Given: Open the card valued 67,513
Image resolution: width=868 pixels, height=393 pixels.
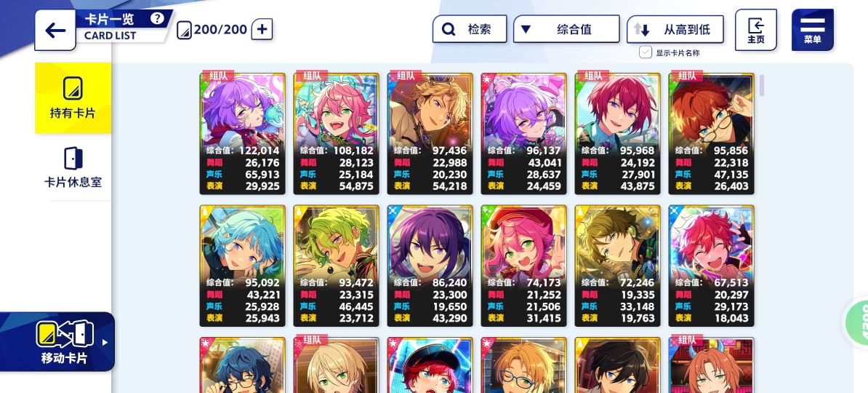Looking at the screenshot, I should 712,266.
